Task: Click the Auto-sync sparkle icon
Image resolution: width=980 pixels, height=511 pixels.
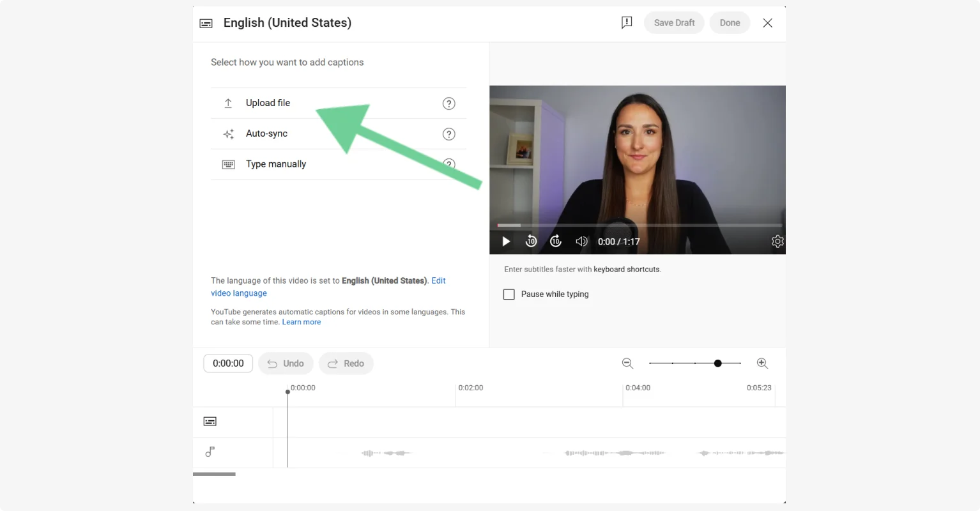Action: [x=228, y=134]
